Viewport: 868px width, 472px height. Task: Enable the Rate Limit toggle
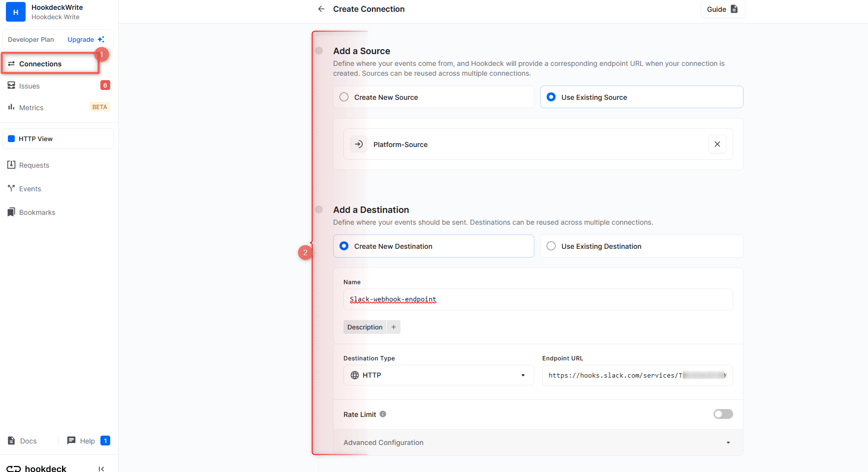(723, 414)
